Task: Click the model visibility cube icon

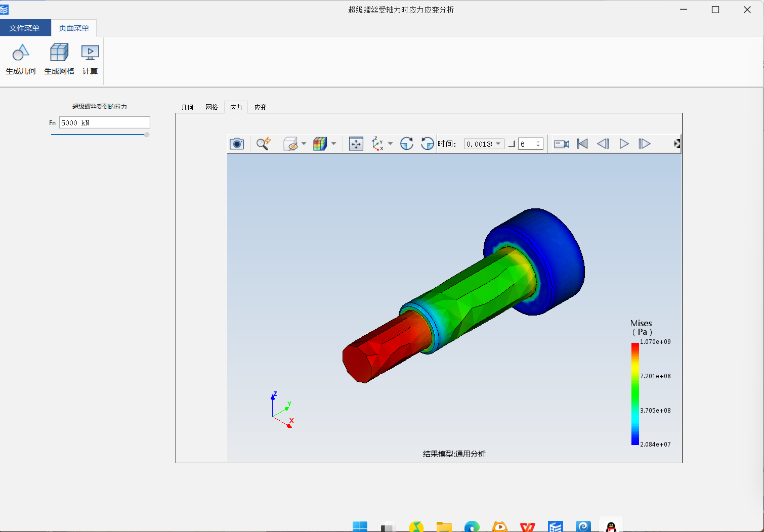Action: (290, 144)
